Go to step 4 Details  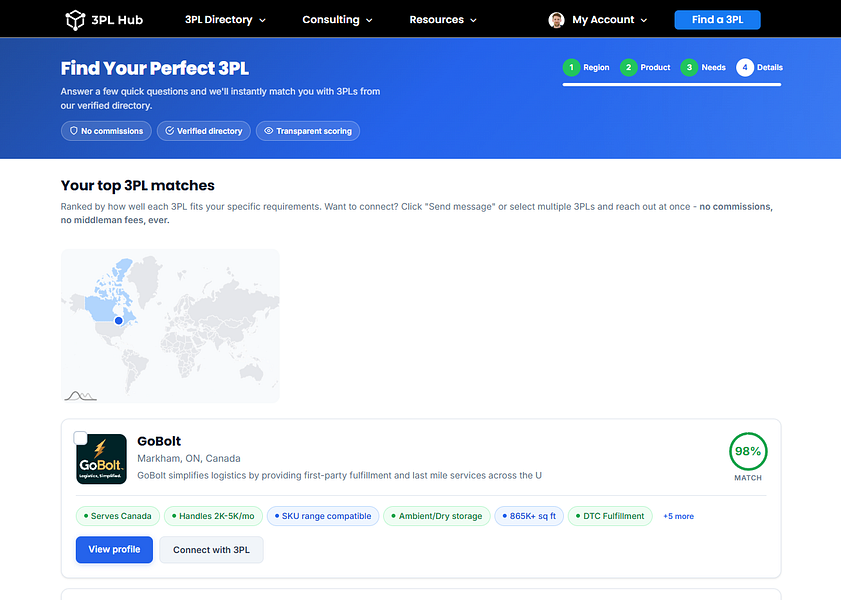[759, 68]
